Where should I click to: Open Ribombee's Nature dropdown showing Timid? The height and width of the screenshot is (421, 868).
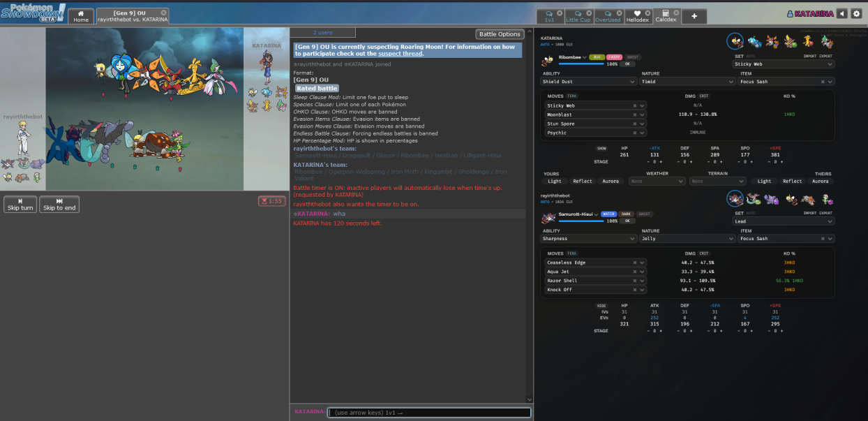coord(687,82)
